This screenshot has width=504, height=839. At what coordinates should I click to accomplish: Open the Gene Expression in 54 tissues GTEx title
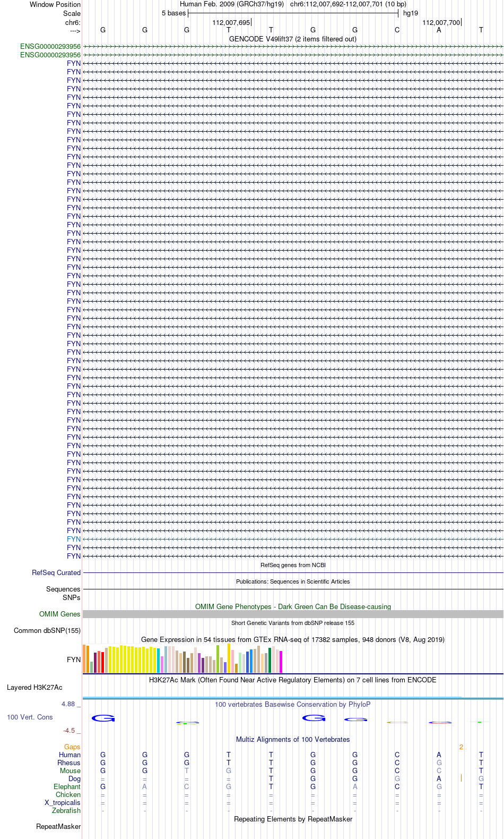click(x=293, y=639)
